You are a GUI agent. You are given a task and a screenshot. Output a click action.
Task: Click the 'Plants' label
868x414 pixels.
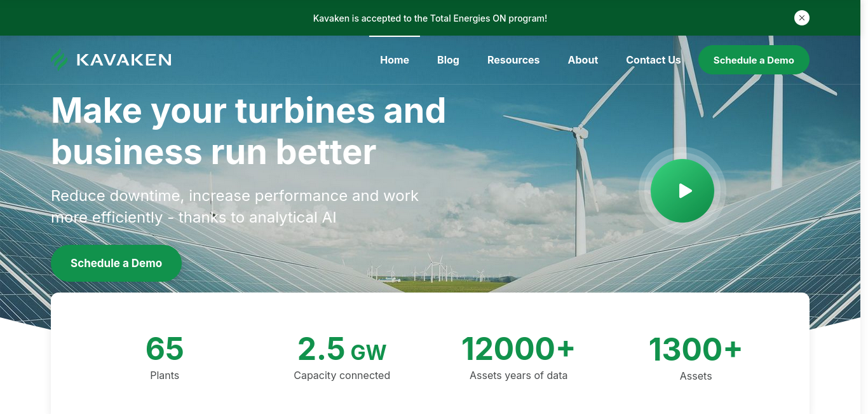(165, 375)
